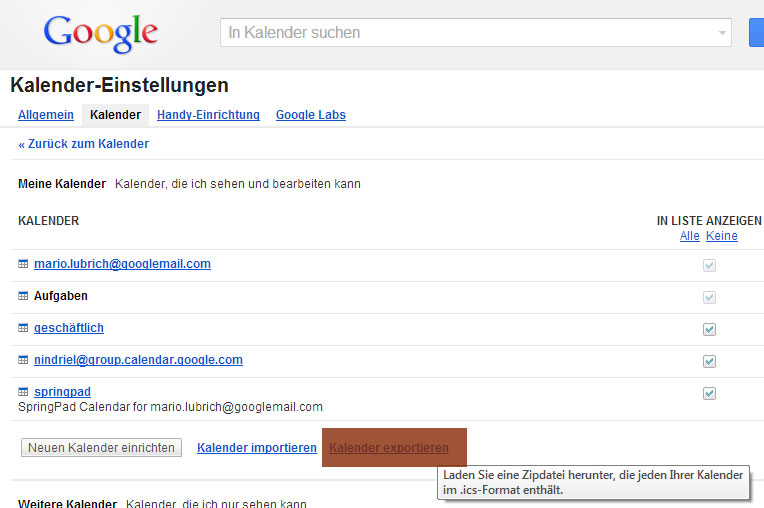Select Alle under In Liste anzeigen
Viewport: 764px width, 508px height.
(689, 236)
